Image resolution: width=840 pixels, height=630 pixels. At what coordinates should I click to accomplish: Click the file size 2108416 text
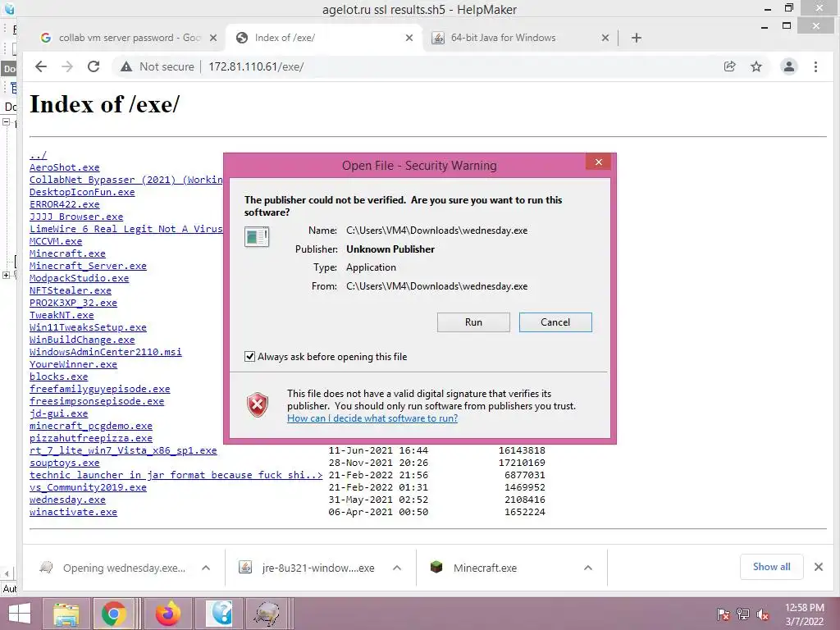(524, 500)
